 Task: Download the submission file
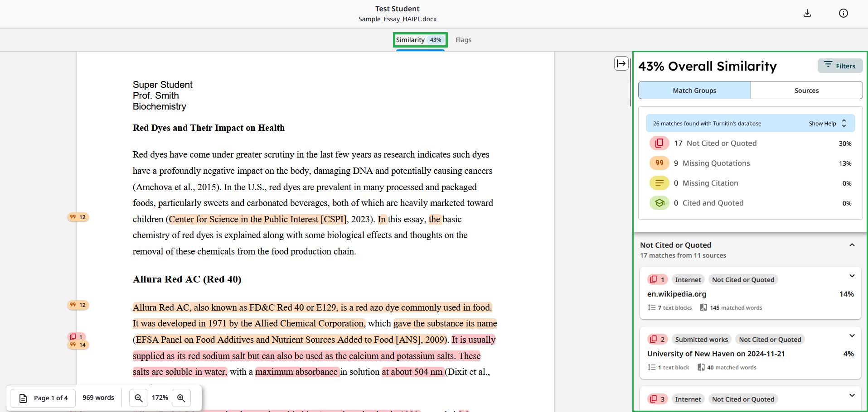coord(807,13)
